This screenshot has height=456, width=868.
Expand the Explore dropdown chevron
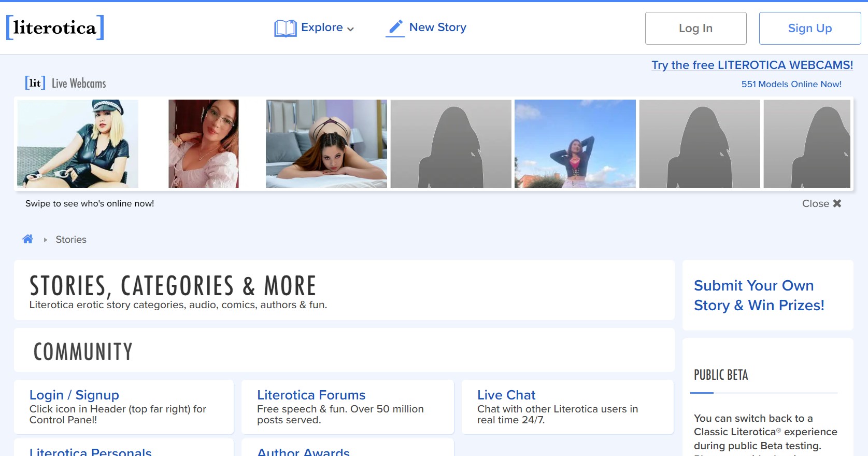pos(351,29)
